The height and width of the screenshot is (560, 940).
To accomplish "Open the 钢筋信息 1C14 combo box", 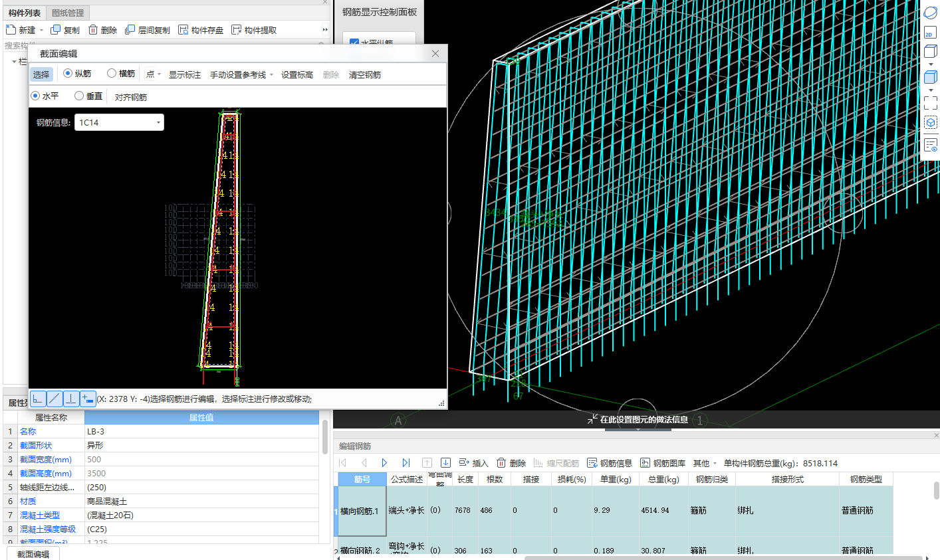I will pos(119,122).
